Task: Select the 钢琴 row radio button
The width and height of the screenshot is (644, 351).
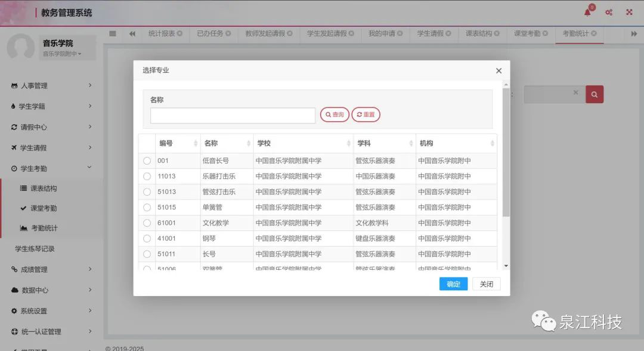Action: coord(147,238)
